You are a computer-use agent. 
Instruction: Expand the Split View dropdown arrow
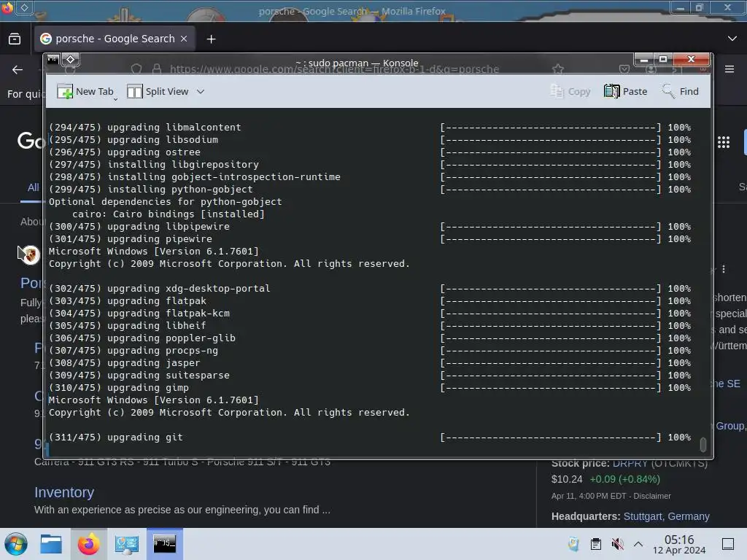[x=201, y=91]
